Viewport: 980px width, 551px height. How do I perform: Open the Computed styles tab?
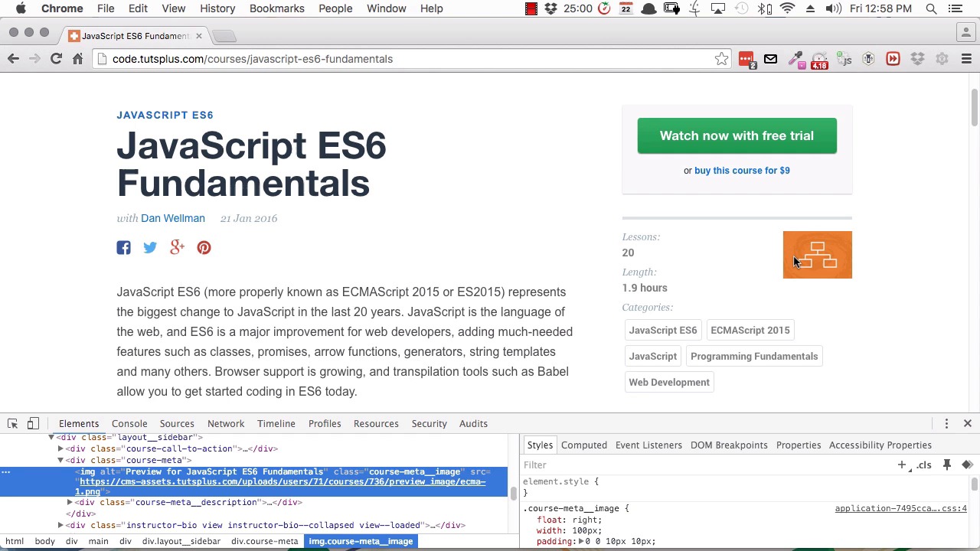click(584, 445)
